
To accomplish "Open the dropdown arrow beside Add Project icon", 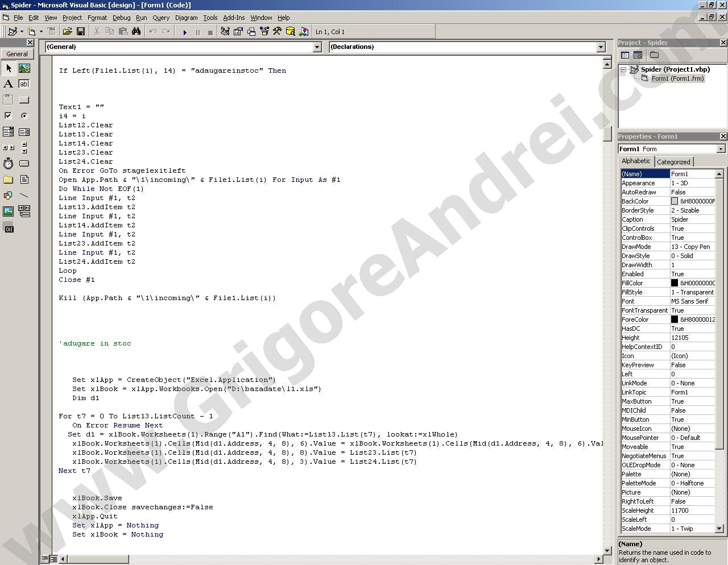I will [22, 32].
